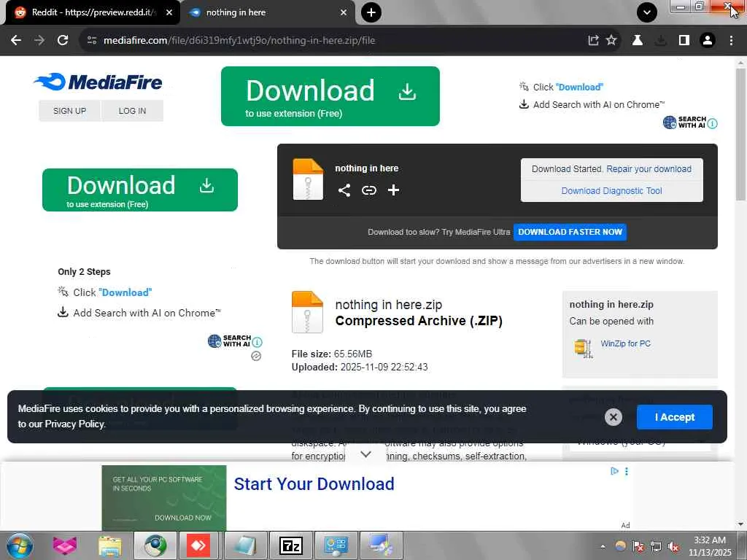Click the info icon beside top-right Search With AI
Screen dimensions: 747x560
tap(712, 123)
